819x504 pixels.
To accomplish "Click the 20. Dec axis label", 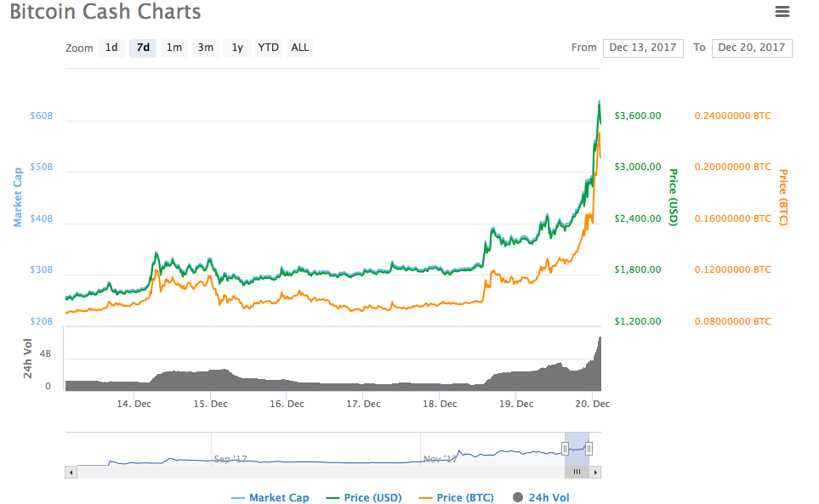I will click(x=592, y=404).
